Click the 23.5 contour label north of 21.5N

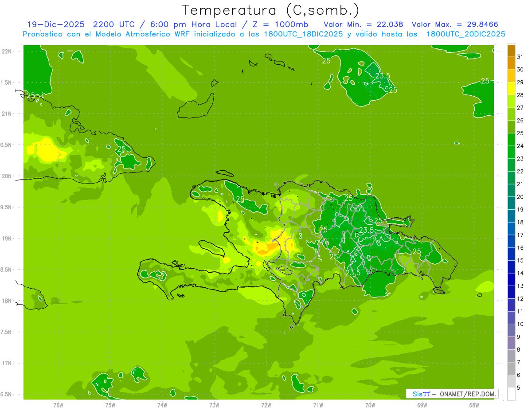click(x=383, y=76)
